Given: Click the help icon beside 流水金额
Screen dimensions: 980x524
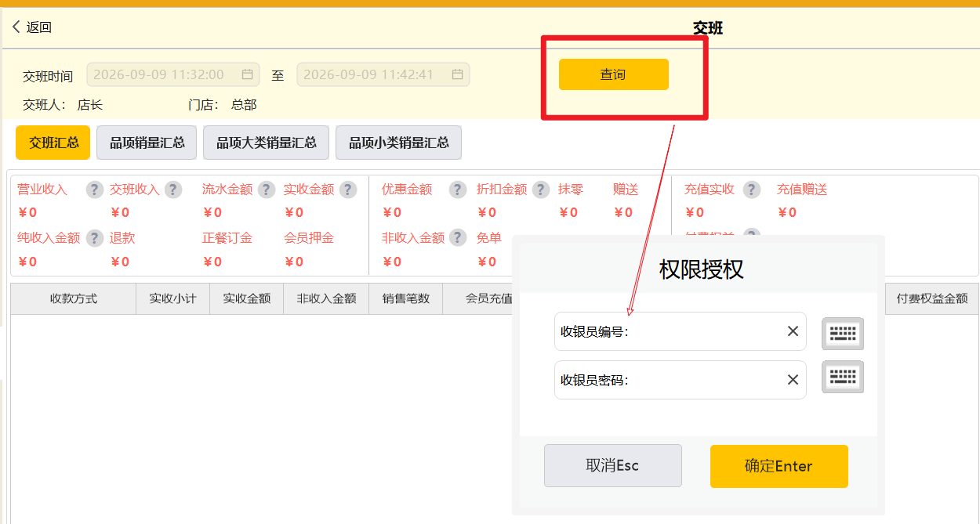Looking at the screenshot, I should point(267,190).
